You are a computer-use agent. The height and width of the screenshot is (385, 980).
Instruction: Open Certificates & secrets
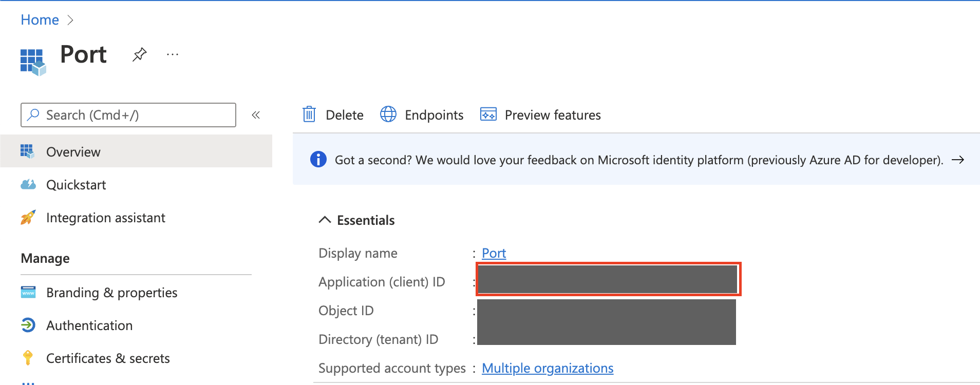(x=108, y=358)
